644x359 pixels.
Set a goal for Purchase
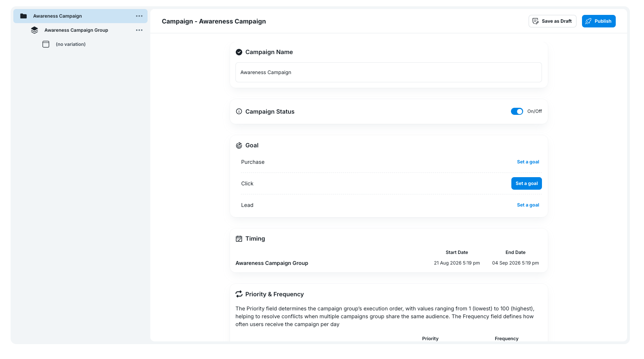coord(528,162)
